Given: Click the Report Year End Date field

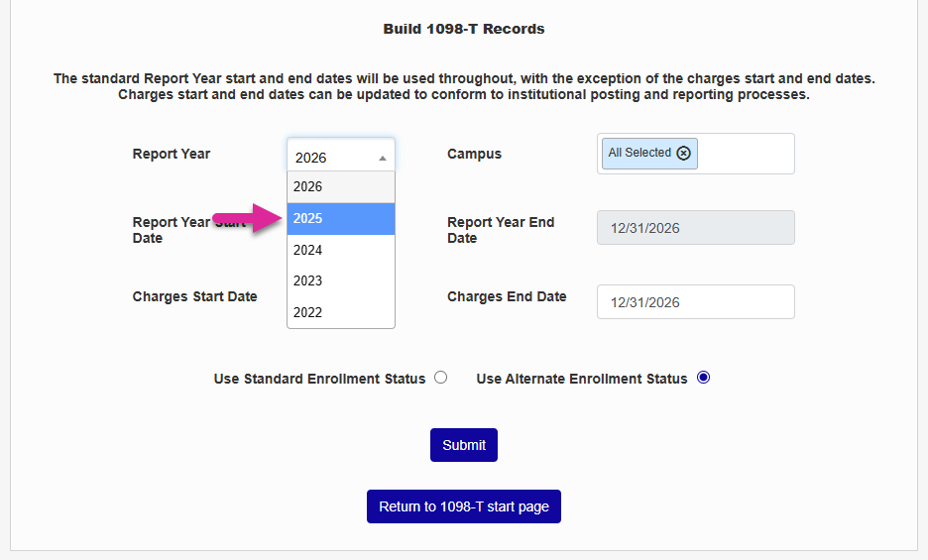Looking at the screenshot, I should tap(695, 228).
